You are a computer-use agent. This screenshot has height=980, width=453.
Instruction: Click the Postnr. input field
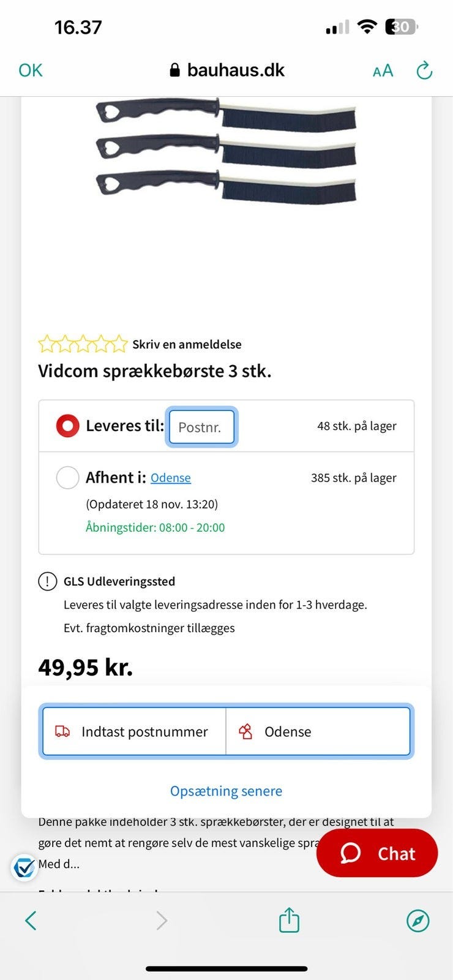(x=201, y=427)
